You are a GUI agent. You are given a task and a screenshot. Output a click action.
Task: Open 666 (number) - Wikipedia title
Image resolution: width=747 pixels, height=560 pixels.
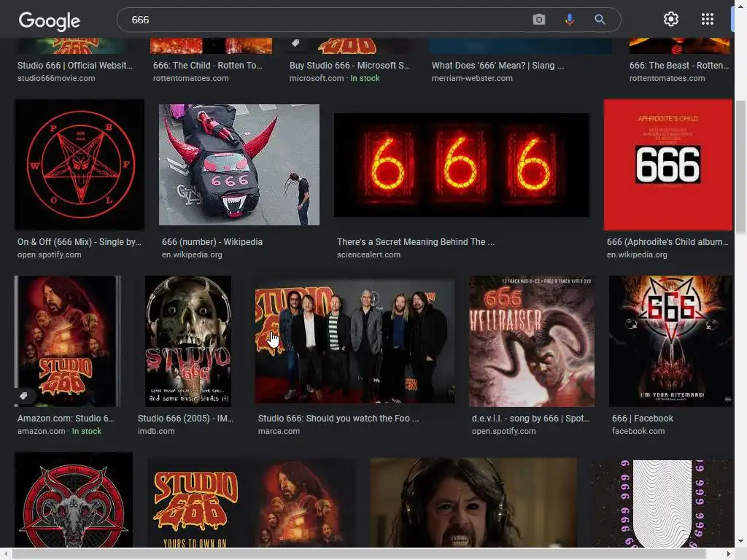[212, 241]
